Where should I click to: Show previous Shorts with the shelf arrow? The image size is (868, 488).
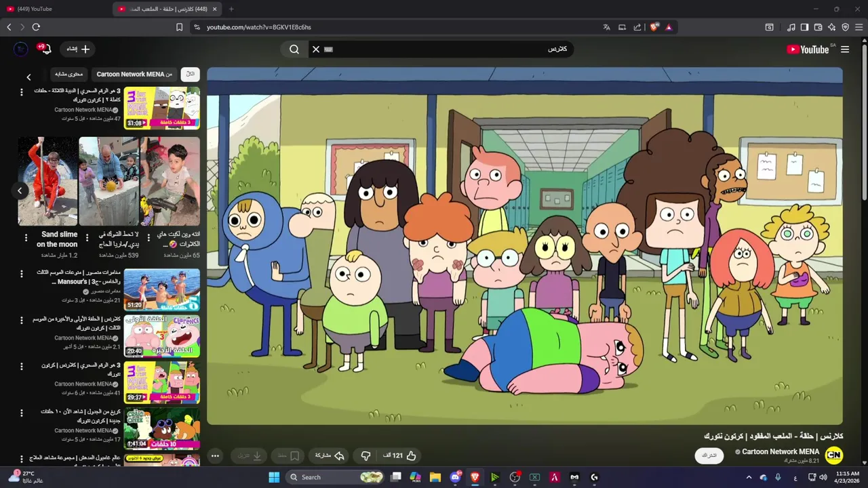click(20, 190)
